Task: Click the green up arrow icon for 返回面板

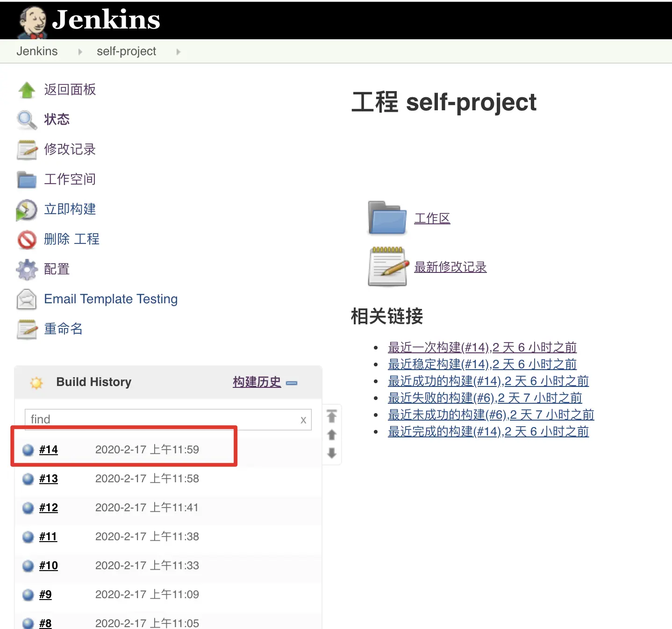Action: click(27, 90)
